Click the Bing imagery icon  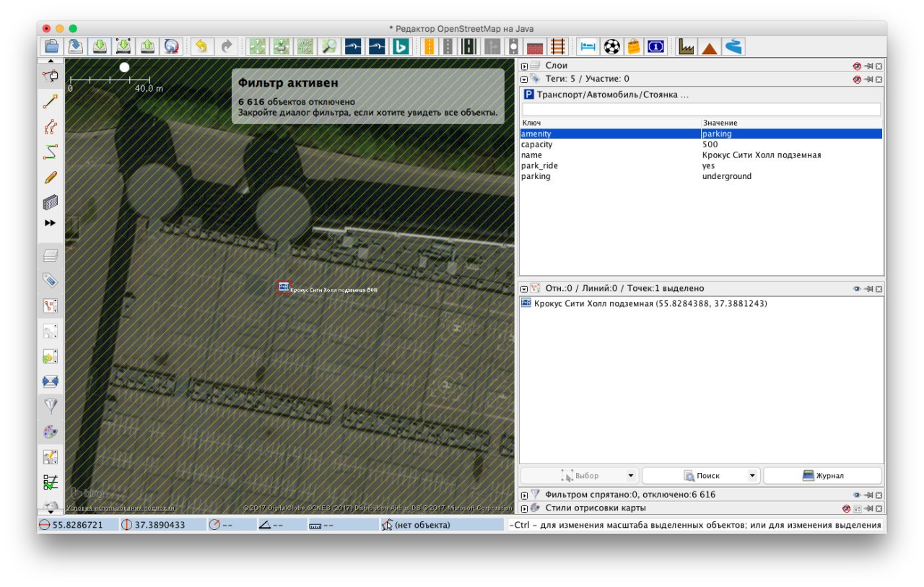[401, 46]
